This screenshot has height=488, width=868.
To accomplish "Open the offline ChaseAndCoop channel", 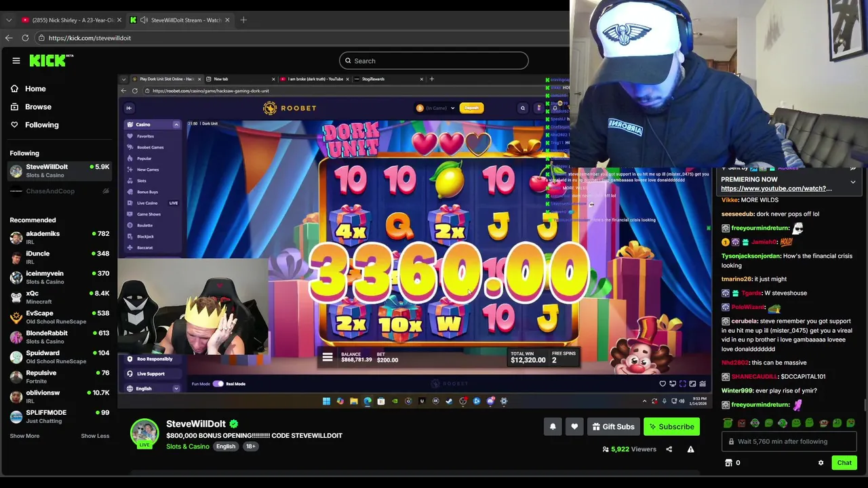I will [58, 191].
